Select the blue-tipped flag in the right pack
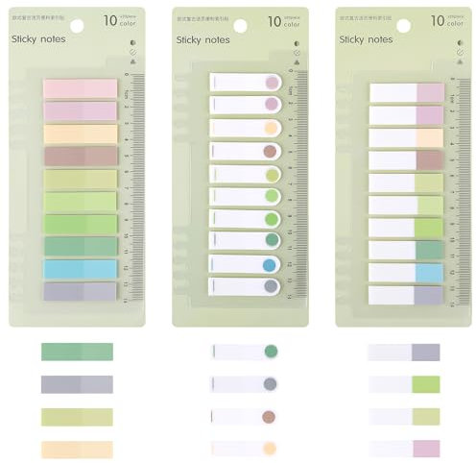Screen dimensions: 476x463 (x=406, y=273)
